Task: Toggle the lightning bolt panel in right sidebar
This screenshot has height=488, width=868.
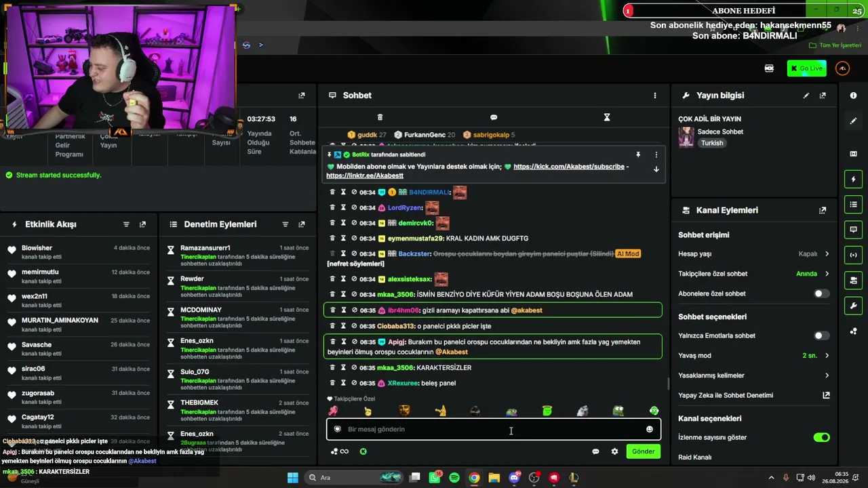Action: click(x=853, y=179)
